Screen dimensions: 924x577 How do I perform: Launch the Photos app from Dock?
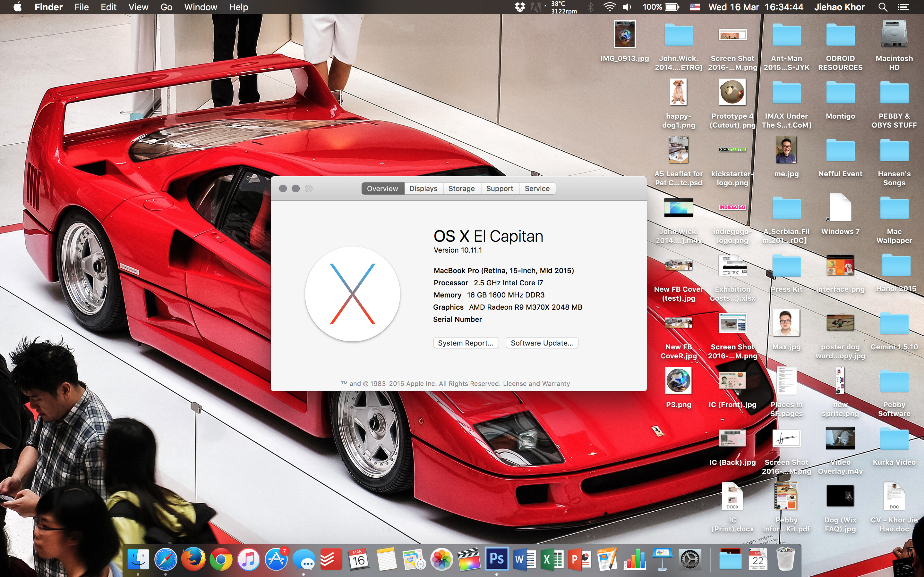coord(441,560)
